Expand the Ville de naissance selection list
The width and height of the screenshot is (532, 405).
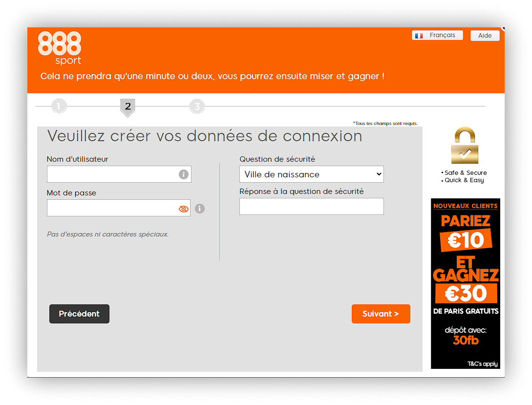311,174
